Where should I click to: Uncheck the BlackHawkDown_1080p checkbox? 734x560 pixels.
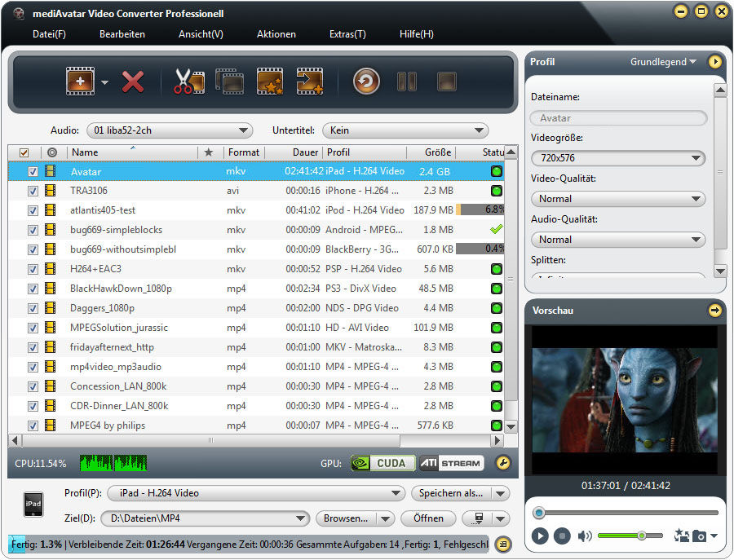click(33, 289)
